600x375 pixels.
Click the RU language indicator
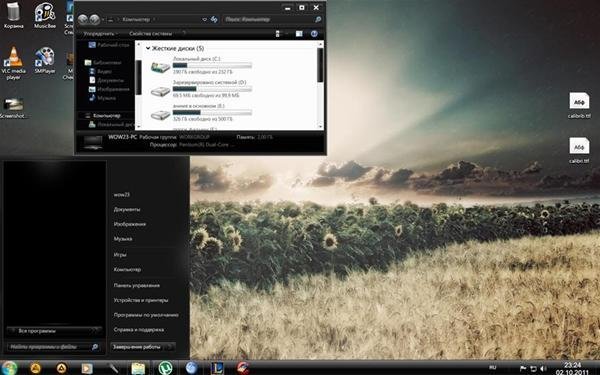click(492, 367)
